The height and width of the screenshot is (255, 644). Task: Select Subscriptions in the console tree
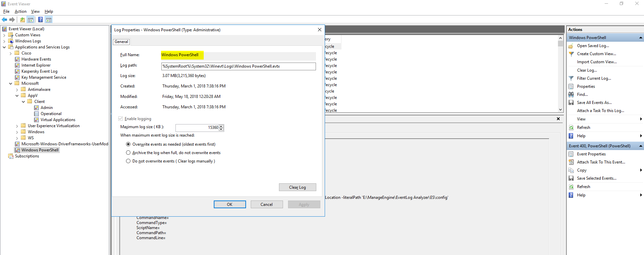(x=27, y=156)
